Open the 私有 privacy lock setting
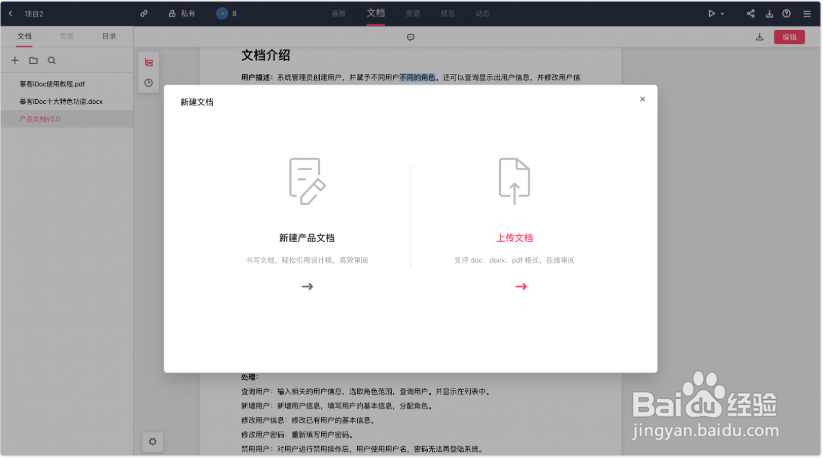823x459 pixels. click(182, 14)
